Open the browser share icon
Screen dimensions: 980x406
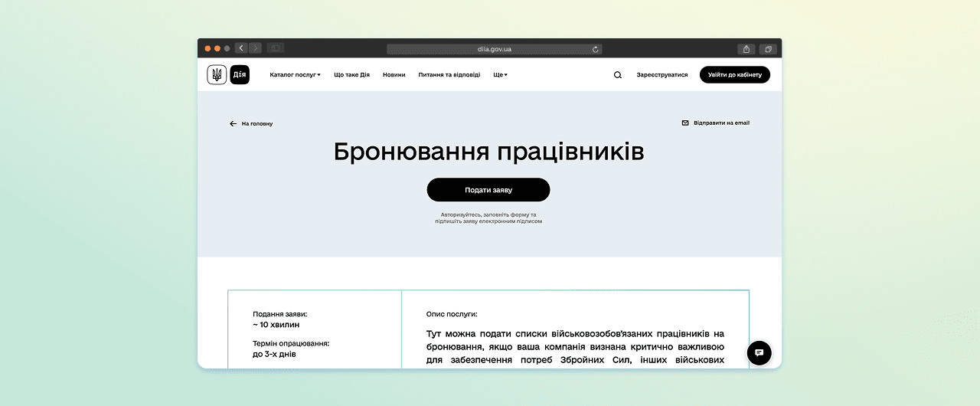pos(747,49)
